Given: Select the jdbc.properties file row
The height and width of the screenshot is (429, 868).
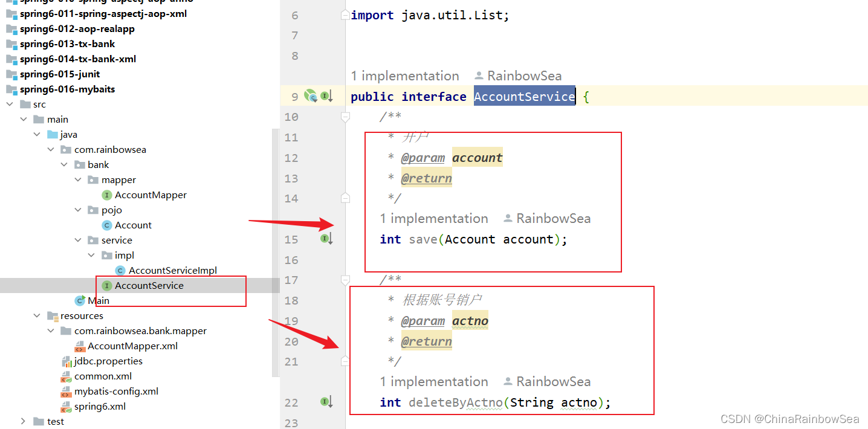Looking at the screenshot, I should point(140,361).
